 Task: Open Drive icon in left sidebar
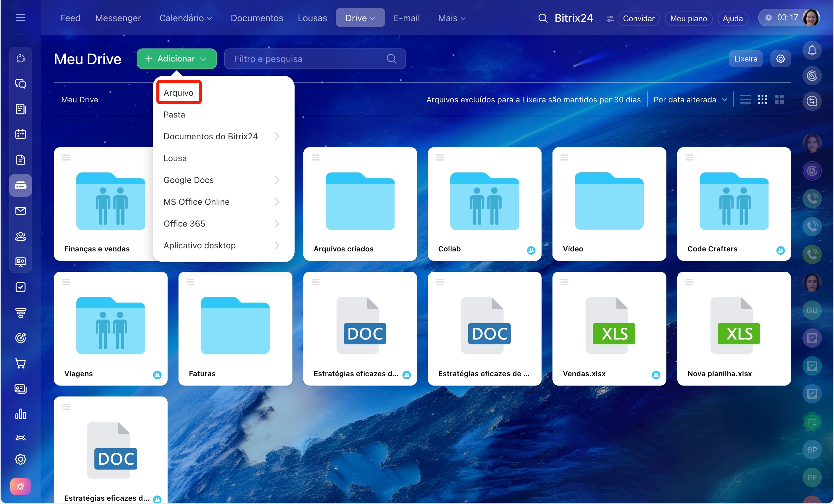[20, 185]
